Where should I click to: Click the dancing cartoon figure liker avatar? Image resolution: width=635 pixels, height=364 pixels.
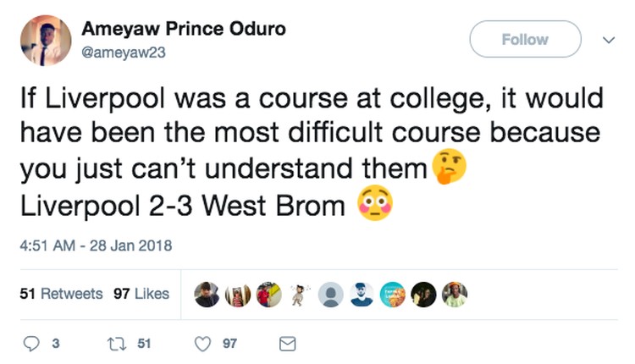click(300, 295)
